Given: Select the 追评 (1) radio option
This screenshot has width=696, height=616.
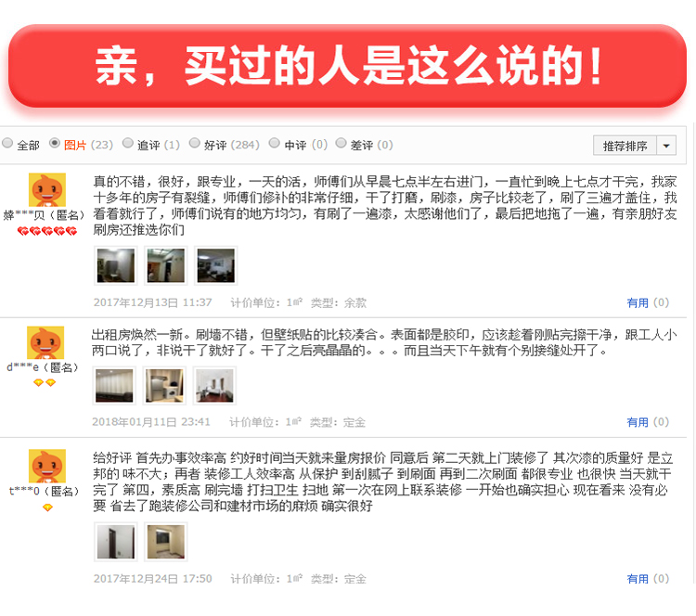Looking at the screenshot, I should click(x=128, y=144).
